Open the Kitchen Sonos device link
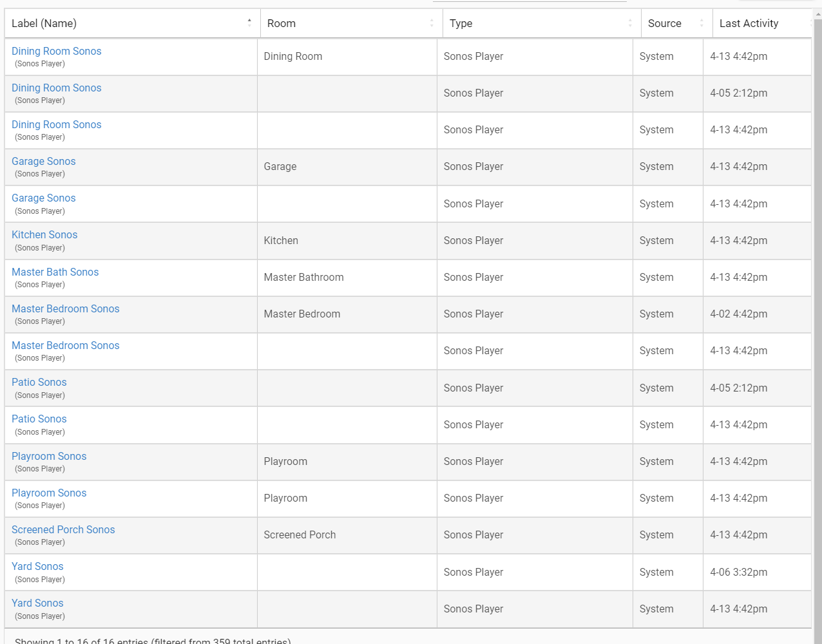822x644 pixels. pos(44,235)
